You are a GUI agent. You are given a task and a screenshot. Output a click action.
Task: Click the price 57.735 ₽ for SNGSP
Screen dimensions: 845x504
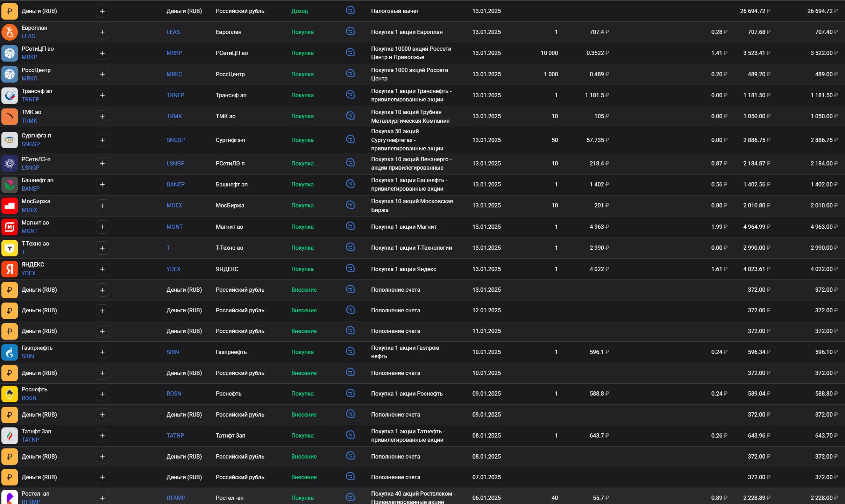click(x=598, y=140)
